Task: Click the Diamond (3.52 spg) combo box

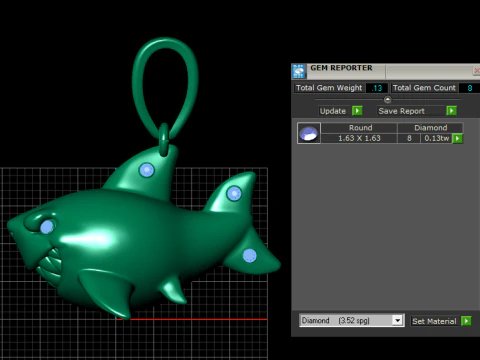Action: [352, 321]
